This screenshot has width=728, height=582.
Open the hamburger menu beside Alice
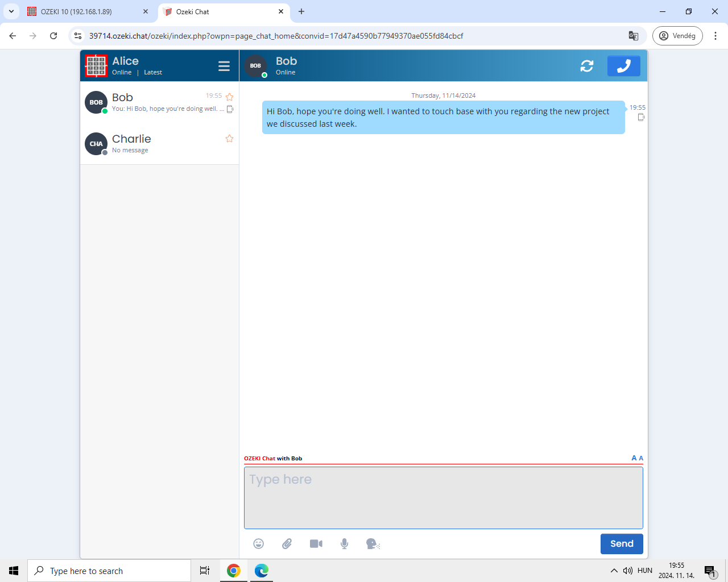[224, 66]
